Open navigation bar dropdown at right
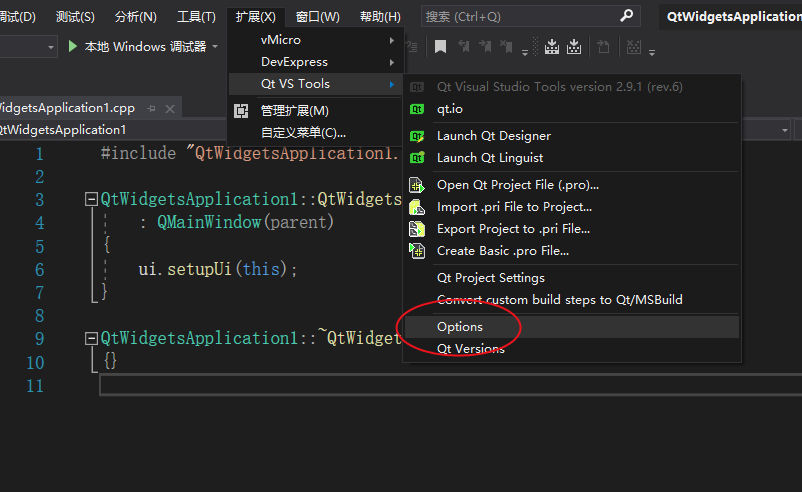802x492 pixels. coord(785,130)
